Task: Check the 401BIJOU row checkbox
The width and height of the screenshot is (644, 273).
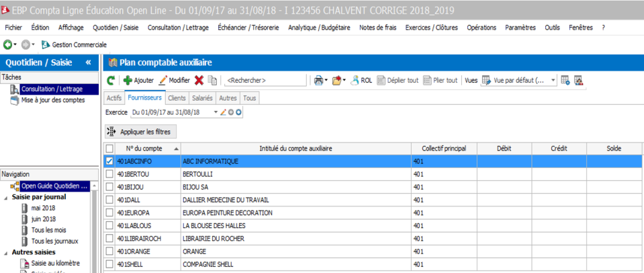Action: (109, 187)
